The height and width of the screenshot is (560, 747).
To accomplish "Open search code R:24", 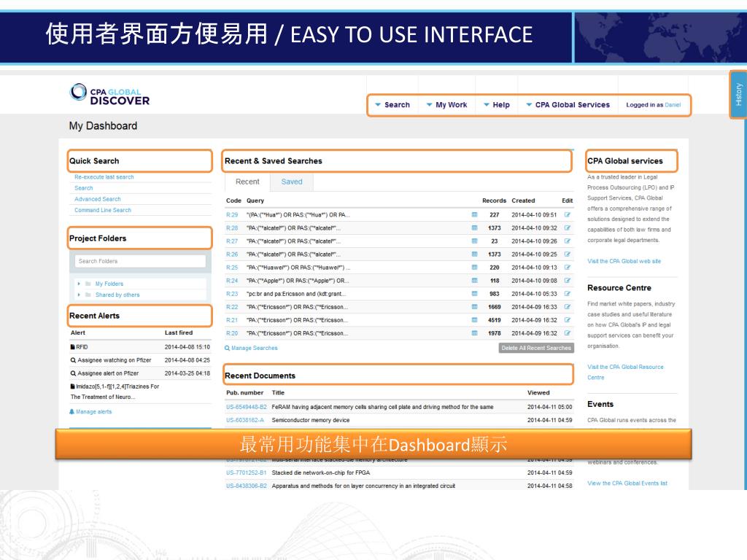I will [232, 281].
